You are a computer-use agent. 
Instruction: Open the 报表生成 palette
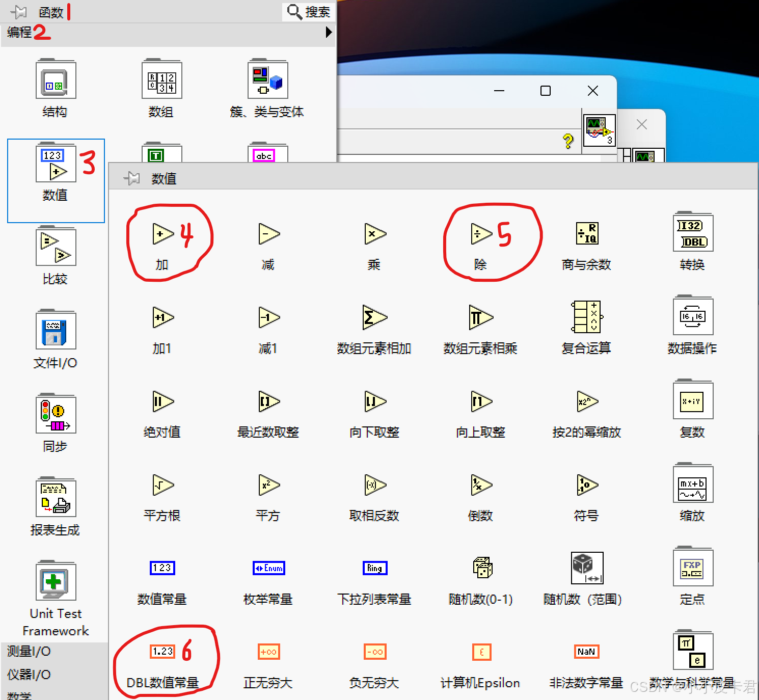[x=56, y=498]
